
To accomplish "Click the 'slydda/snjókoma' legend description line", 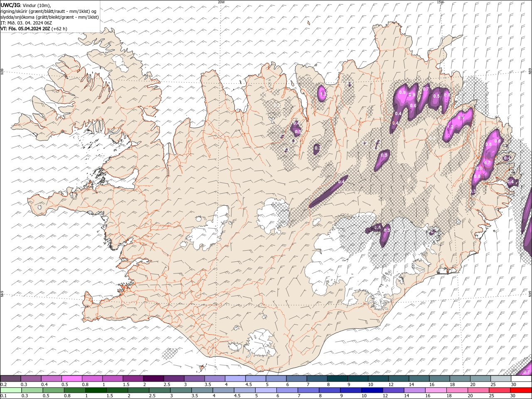I will pos(49,17).
